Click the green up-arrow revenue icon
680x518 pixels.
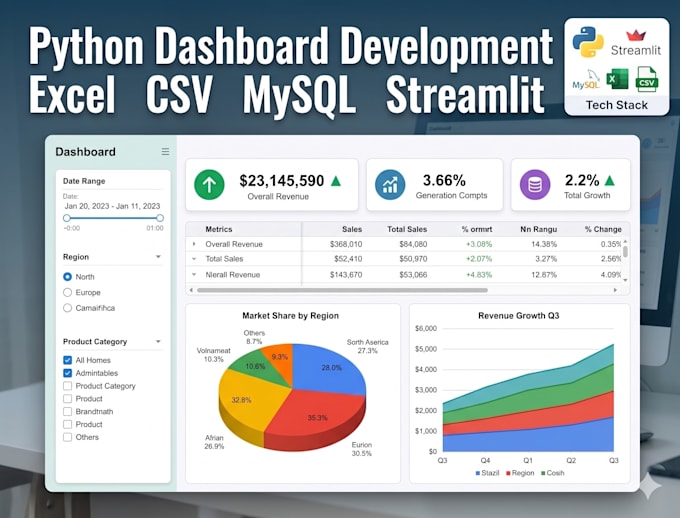[x=209, y=185]
